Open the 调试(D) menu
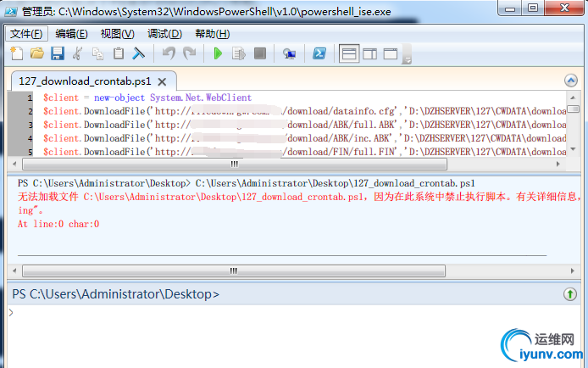588x368 pixels. (164, 34)
